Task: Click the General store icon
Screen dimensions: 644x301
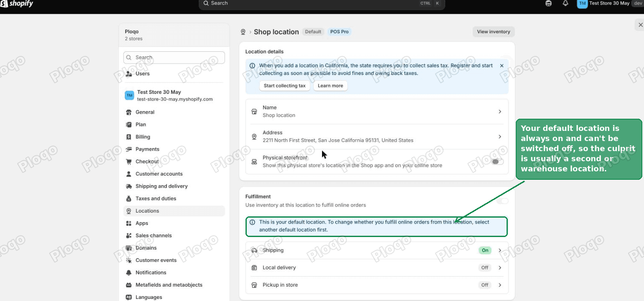Action: pyautogui.click(x=129, y=112)
